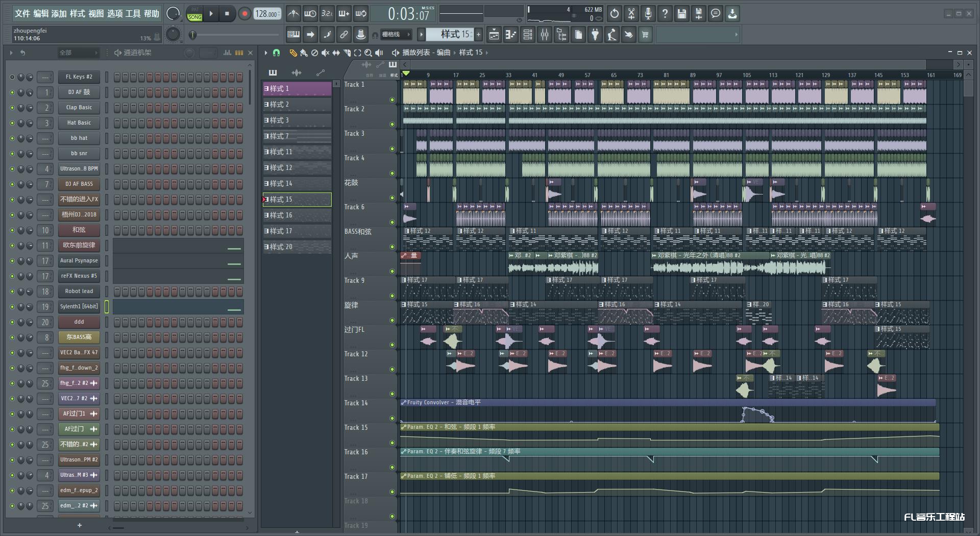980x536 pixels.
Task: Open the playlist options arrow beside the magnet icon
Action: (x=266, y=53)
